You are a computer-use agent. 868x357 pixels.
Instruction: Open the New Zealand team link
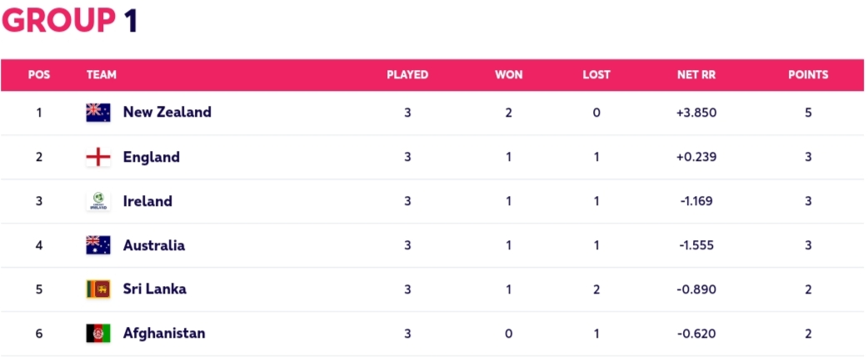(x=167, y=112)
